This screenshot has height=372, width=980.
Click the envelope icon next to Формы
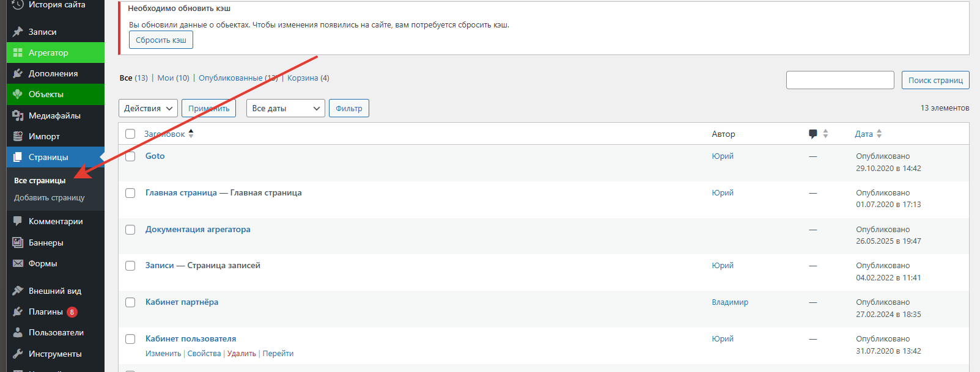pos(18,263)
